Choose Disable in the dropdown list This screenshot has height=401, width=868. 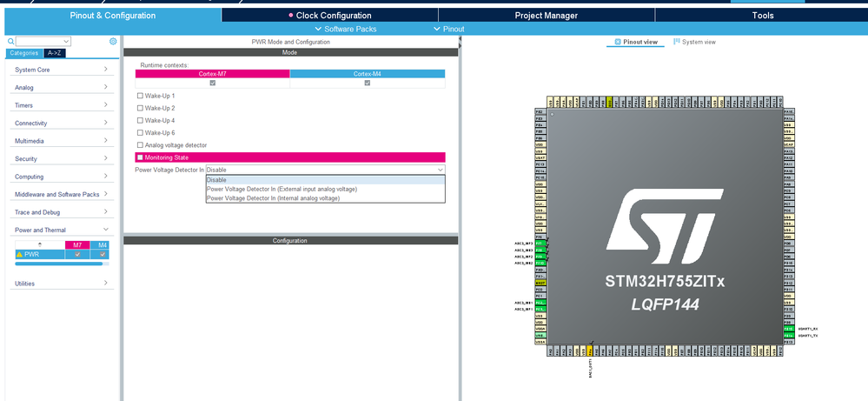pos(325,180)
